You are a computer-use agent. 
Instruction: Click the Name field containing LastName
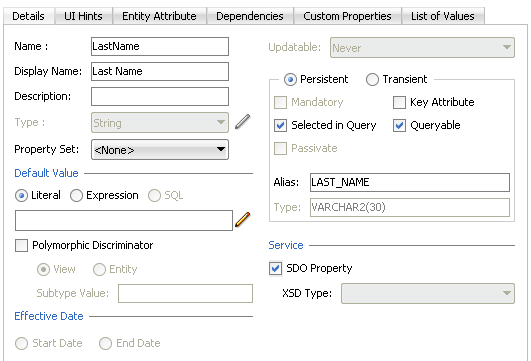click(x=160, y=46)
